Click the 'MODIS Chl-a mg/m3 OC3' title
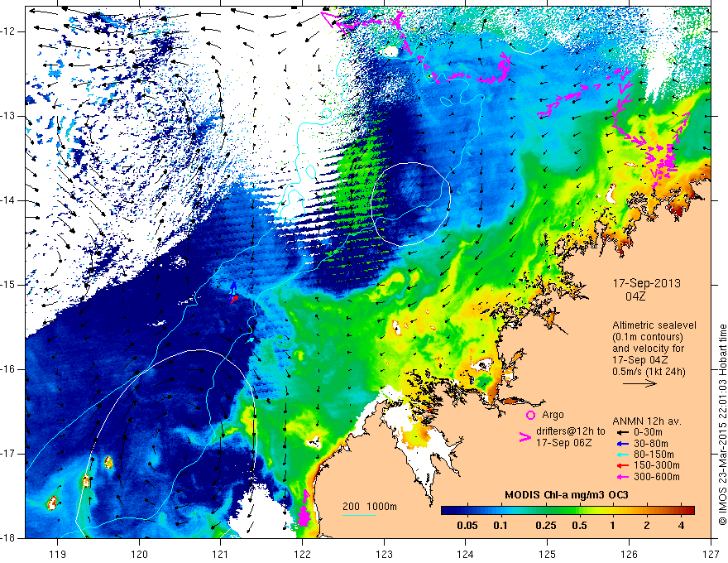This screenshot has width=728, height=563. pyautogui.click(x=567, y=495)
